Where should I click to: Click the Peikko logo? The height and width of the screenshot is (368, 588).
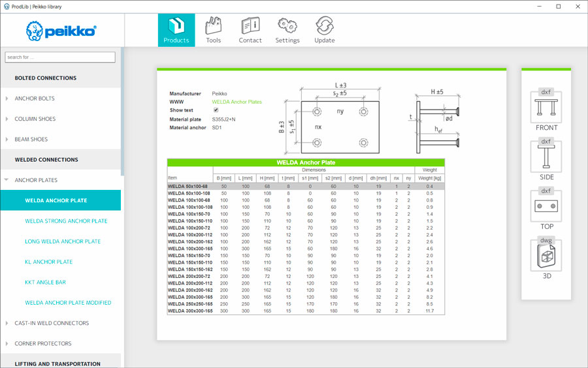pyautogui.click(x=61, y=30)
